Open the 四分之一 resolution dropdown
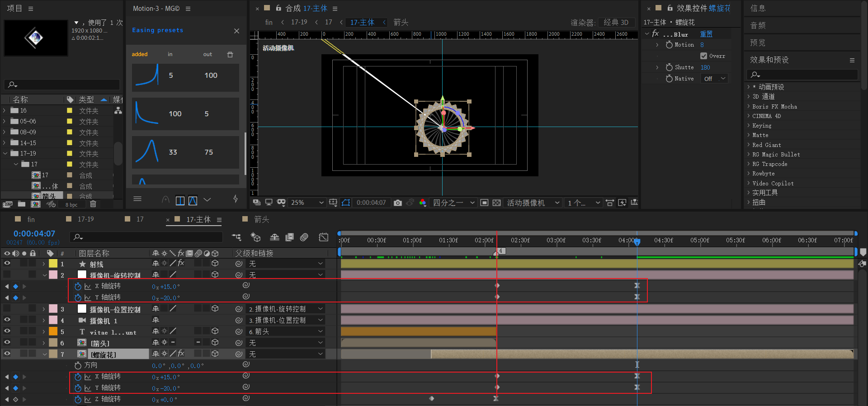Image resolution: width=868 pixels, height=406 pixels. point(453,203)
